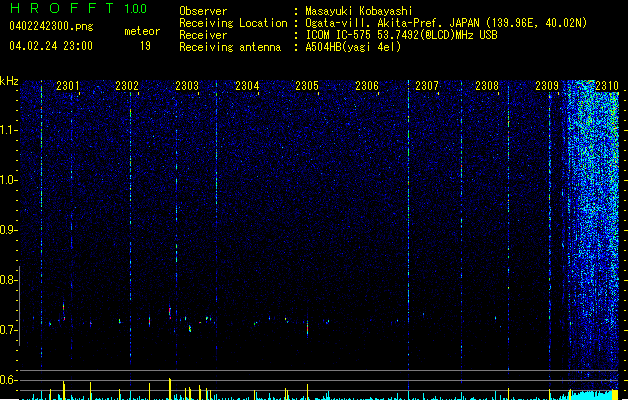The width and height of the screenshot is (629, 400).
Task: Click the ICOM IC-575 receiver value
Action: (x=402, y=35)
